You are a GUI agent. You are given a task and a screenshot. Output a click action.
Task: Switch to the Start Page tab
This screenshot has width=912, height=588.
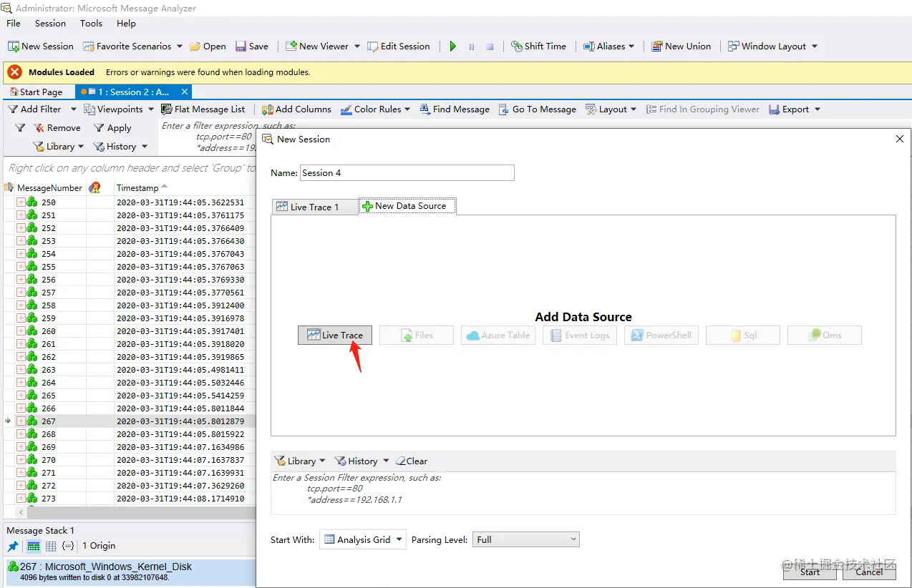(36, 92)
